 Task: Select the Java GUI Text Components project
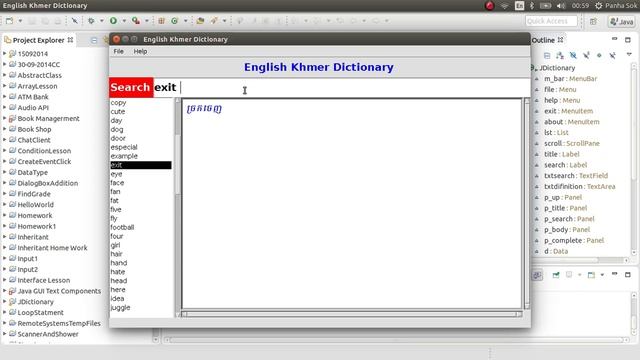coord(59,291)
